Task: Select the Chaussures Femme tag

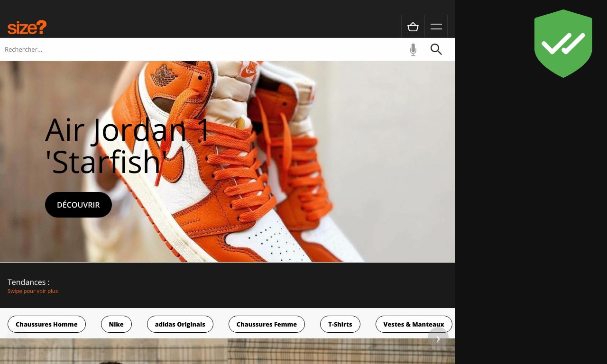Action: click(267, 324)
